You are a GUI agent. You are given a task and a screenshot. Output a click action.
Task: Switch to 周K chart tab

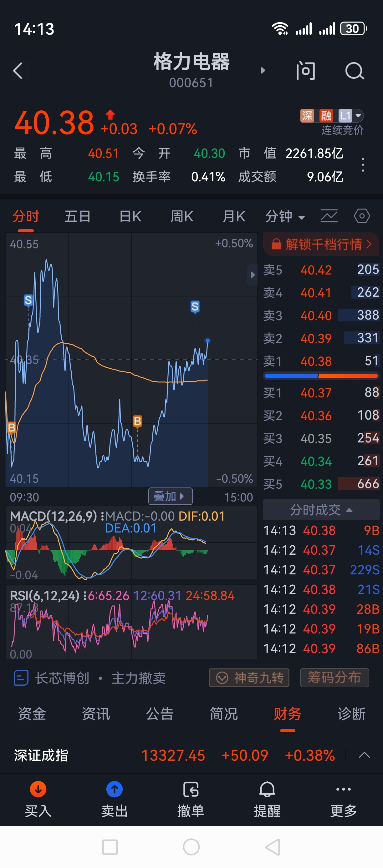pos(182,216)
